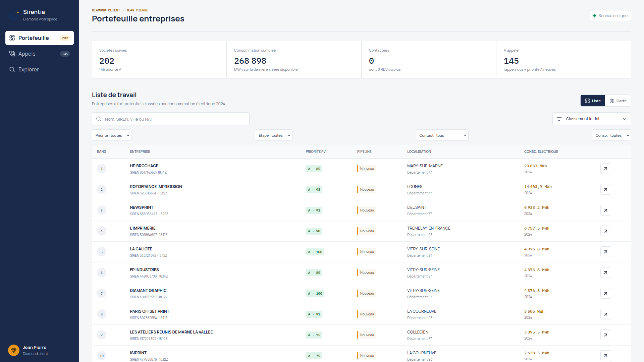Click the CONSO. ÉLECTRIQUE column header
This screenshot has width=644, height=362.
point(541,152)
